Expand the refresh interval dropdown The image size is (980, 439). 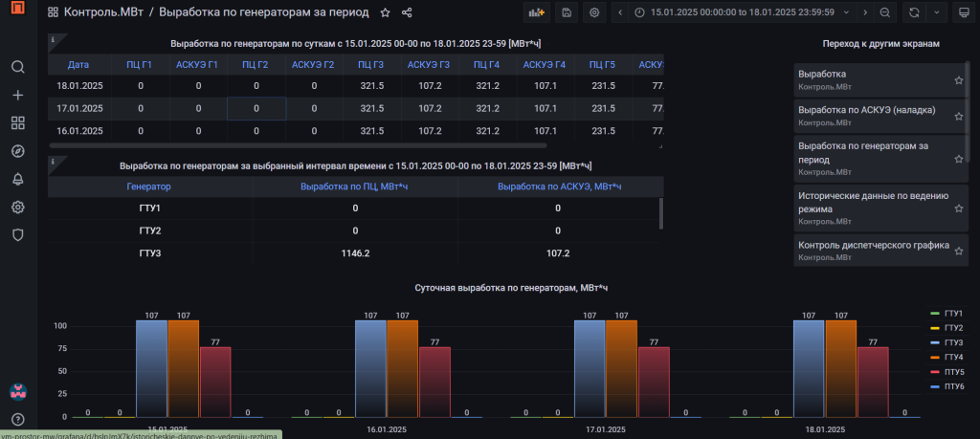click(x=935, y=13)
